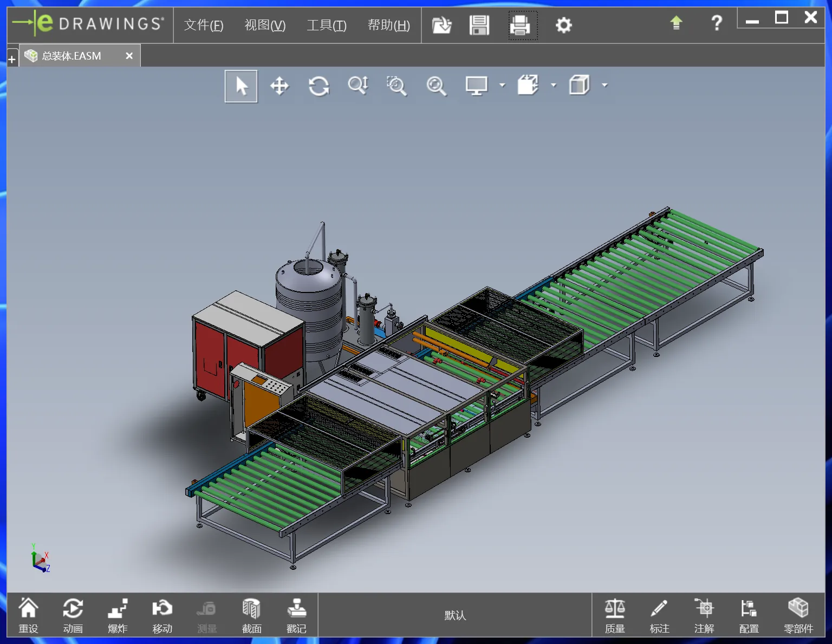Expand the view orientation dropdown arrow

click(553, 85)
